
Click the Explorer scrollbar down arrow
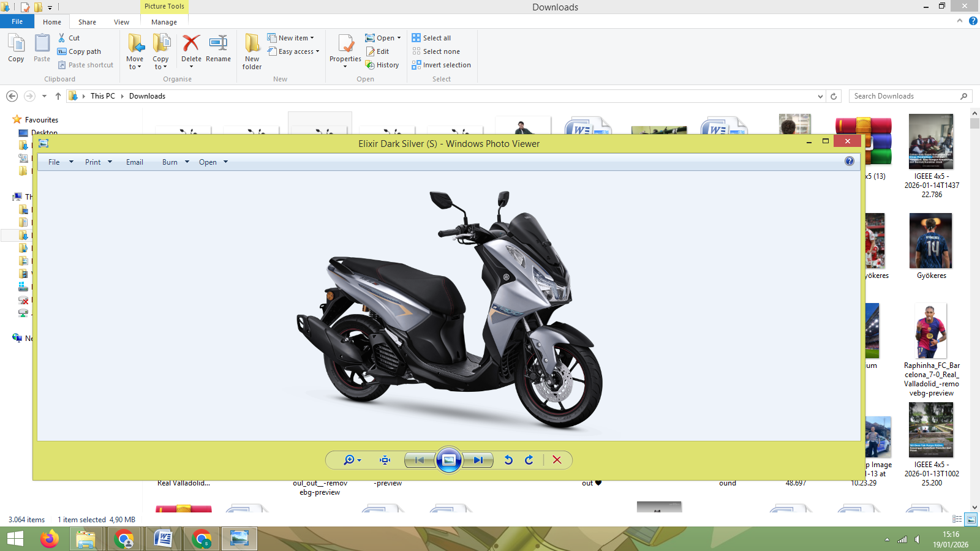click(x=975, y=508)
